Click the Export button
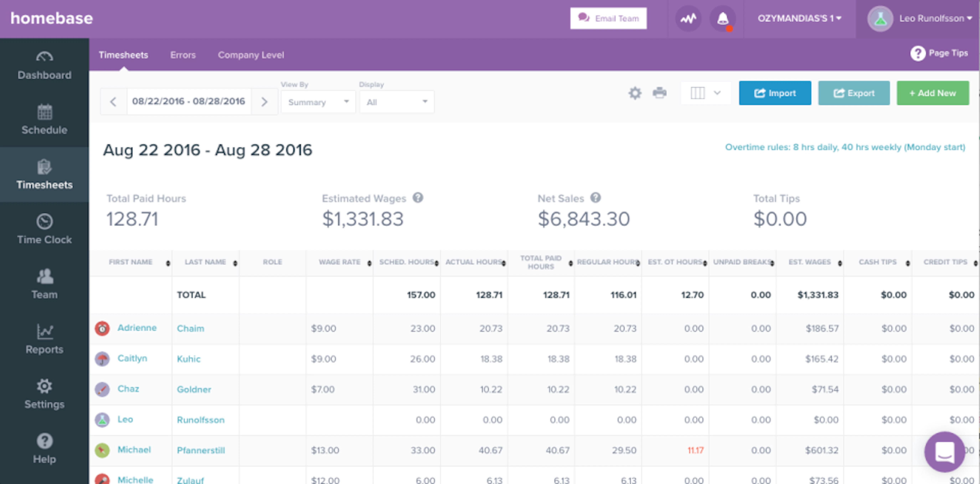 click(x=854, y=93)
